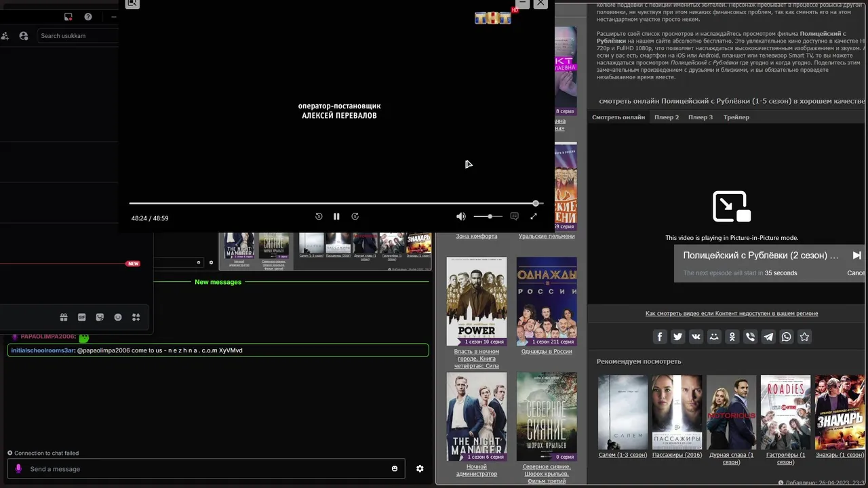Open Однажды в России poster
Image resolution: width=868 pixels, height=488 pixels.
[x=547, y=301]
